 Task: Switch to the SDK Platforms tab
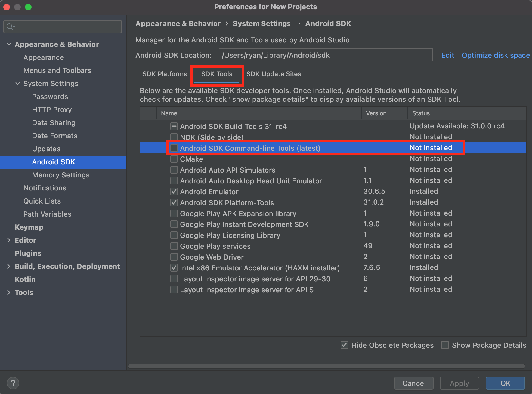point(165,74)
